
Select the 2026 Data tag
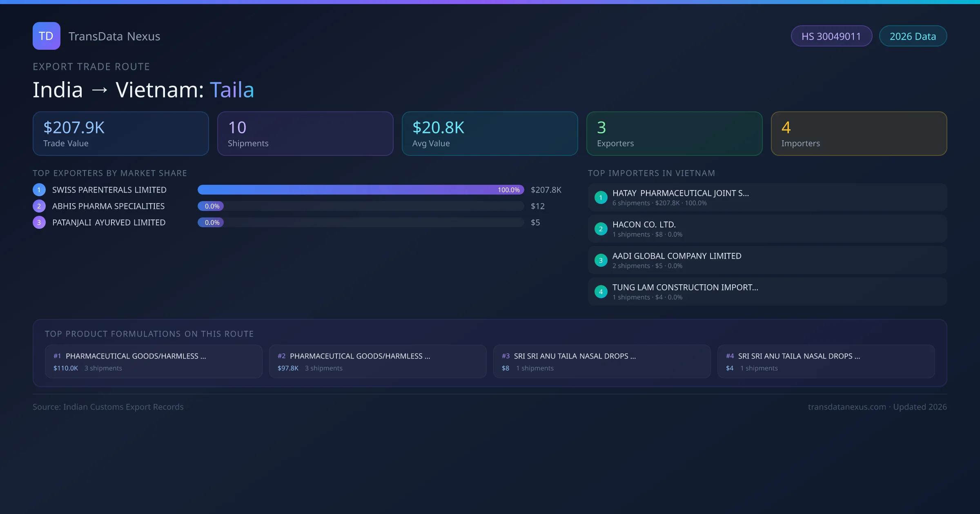[x=913, y=36]
